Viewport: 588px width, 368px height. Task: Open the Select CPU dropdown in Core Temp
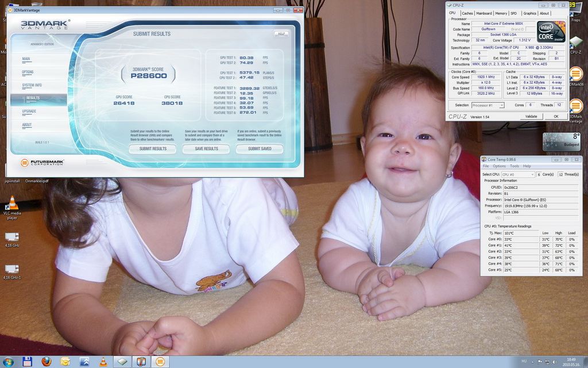click(517, 175)
